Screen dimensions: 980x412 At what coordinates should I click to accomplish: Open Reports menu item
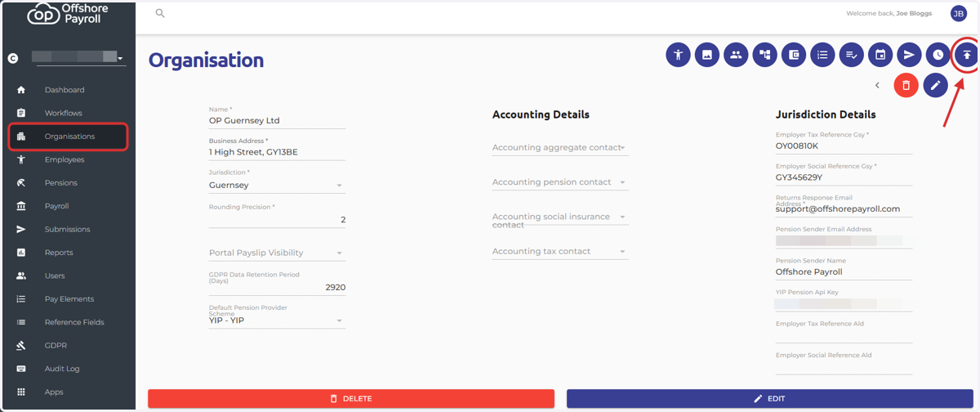[x=59, y=253]
